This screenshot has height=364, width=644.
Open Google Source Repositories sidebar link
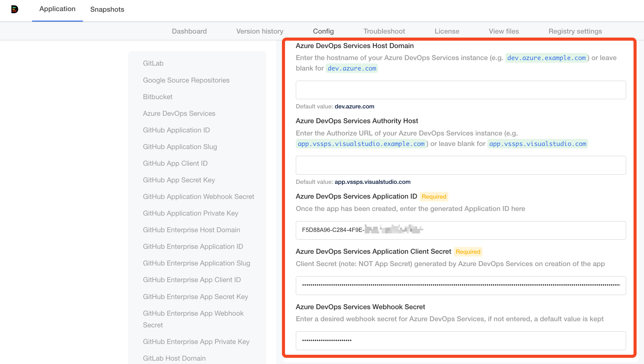tap(186, 80)
